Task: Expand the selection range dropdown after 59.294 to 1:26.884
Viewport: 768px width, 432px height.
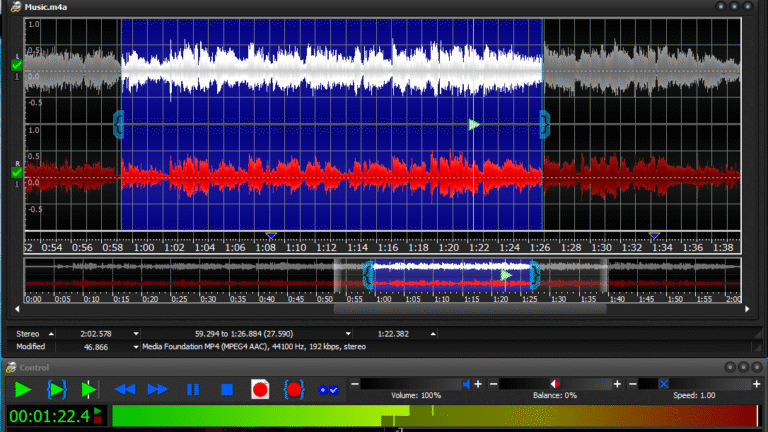Action: (x=348, y=334)
